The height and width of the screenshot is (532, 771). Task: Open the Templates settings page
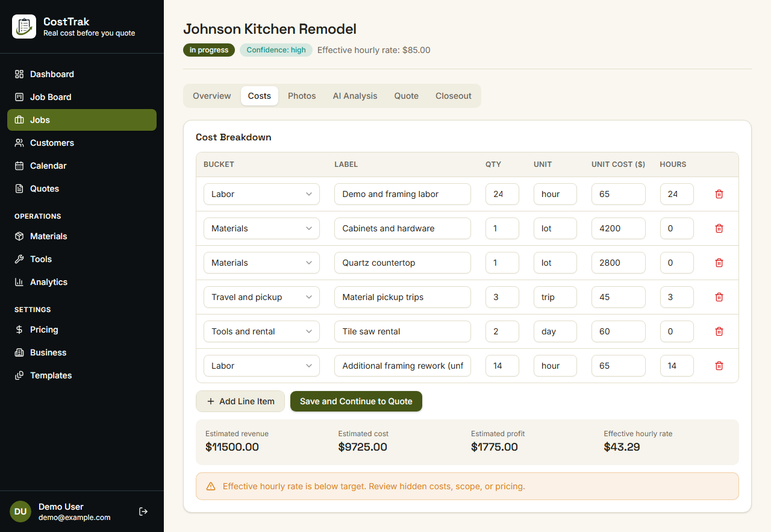point(82,375)
